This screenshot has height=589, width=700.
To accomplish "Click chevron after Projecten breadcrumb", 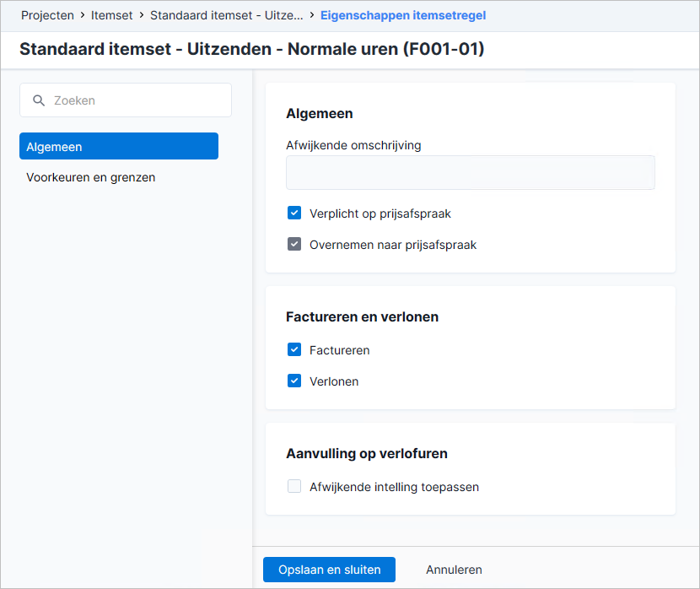I will (x=83, y=15).
